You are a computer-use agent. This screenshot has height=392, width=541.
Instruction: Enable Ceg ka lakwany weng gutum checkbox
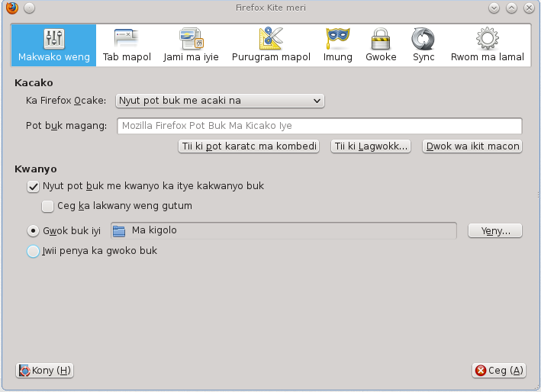click(47, 206)
